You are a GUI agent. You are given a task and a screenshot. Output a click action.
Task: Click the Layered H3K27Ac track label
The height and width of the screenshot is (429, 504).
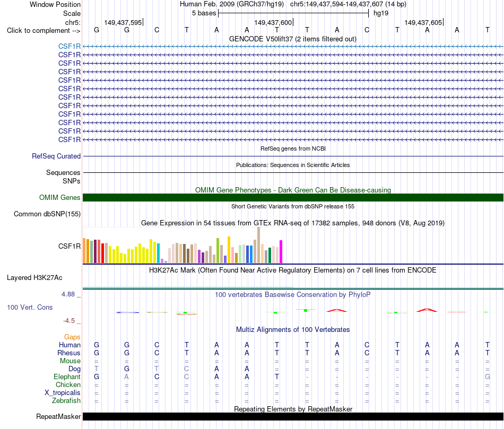[34, 278]
